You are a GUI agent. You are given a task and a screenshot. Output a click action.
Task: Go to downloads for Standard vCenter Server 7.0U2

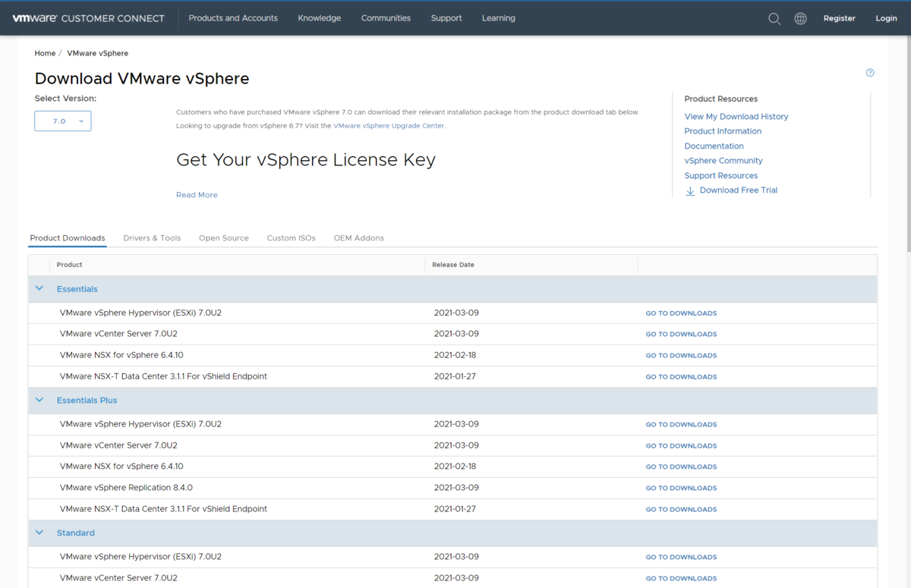681,578
